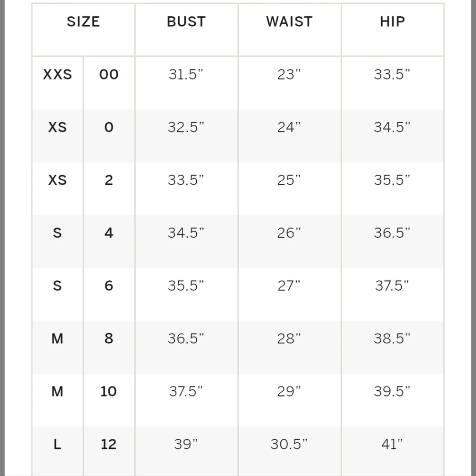This screenshot has height=476, width=476.
Task: Click the 23” waist measurement
Action: click(x=289, y=75)
